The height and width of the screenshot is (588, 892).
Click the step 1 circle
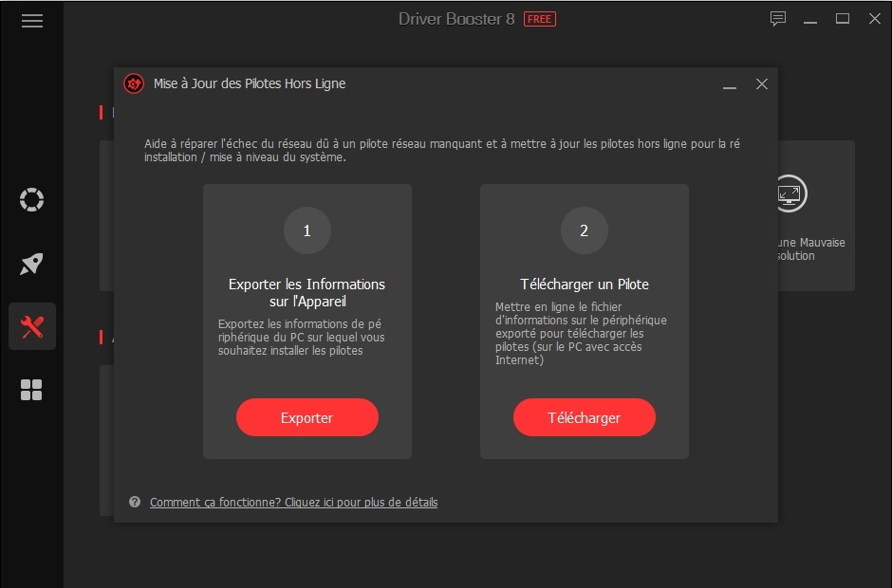coord(307,230)
